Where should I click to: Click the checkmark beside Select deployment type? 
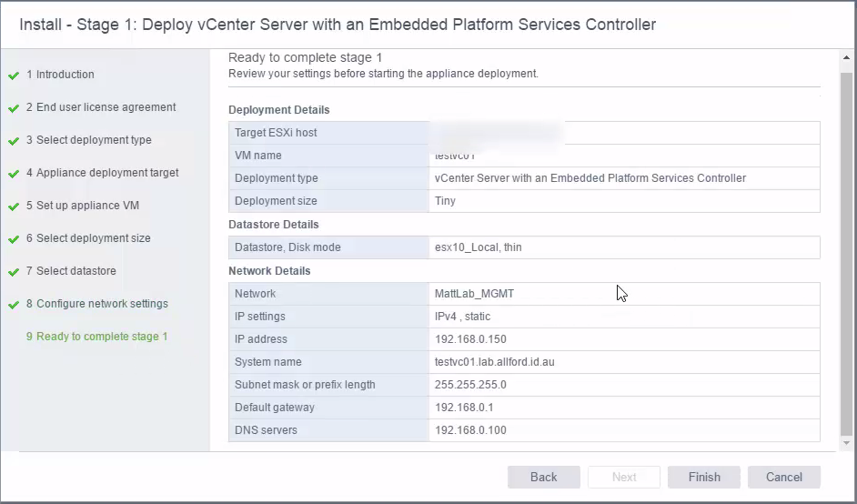[x=14, y=141]
